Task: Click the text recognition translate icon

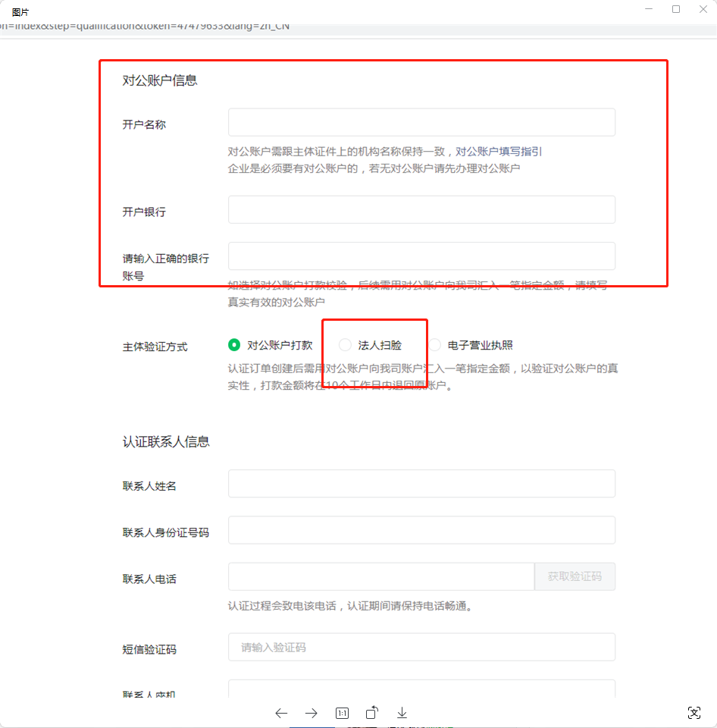Action: pyautogui.click(x=694, y=712)
